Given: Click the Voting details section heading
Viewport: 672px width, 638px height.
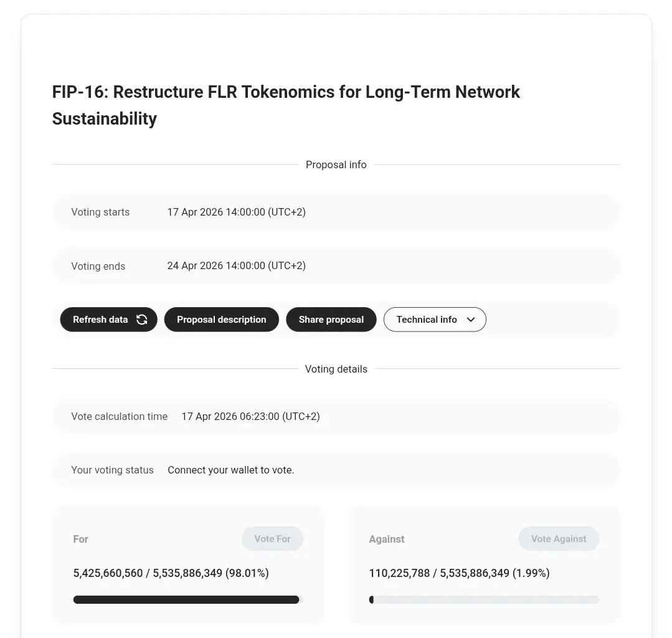Looking at the screenshot, I should pyautogui.click(x=336, y=369).
